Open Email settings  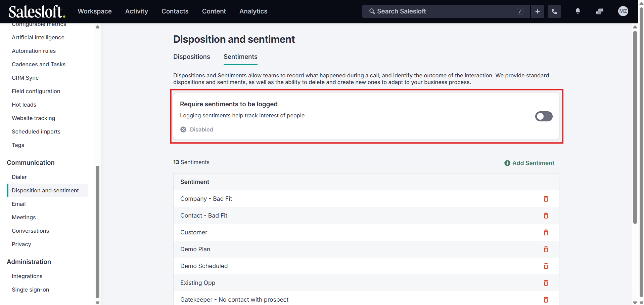point(18,204)
